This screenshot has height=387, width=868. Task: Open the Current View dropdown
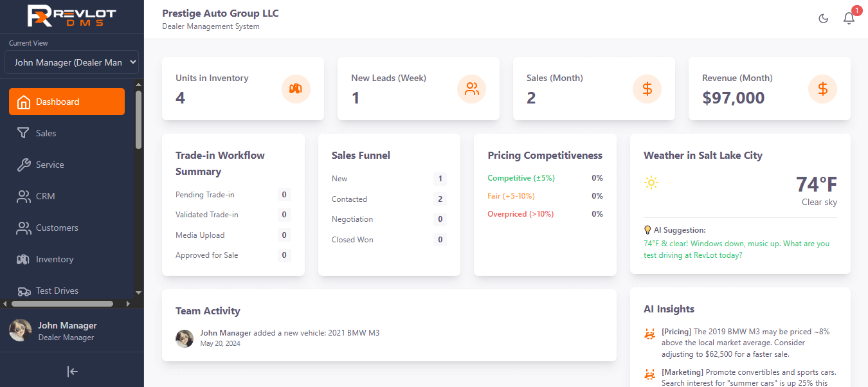[71, 62]
